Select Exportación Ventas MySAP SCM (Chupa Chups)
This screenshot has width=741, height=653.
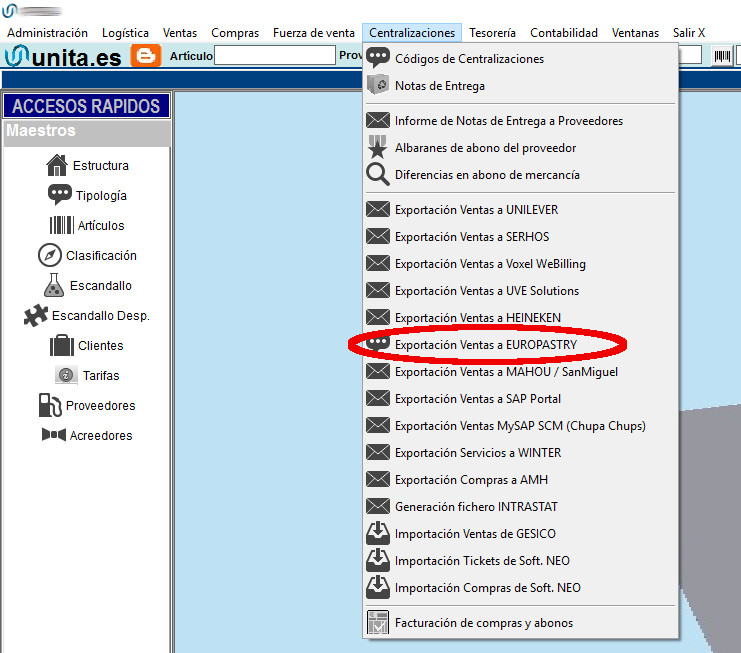[x=521, y=425]
